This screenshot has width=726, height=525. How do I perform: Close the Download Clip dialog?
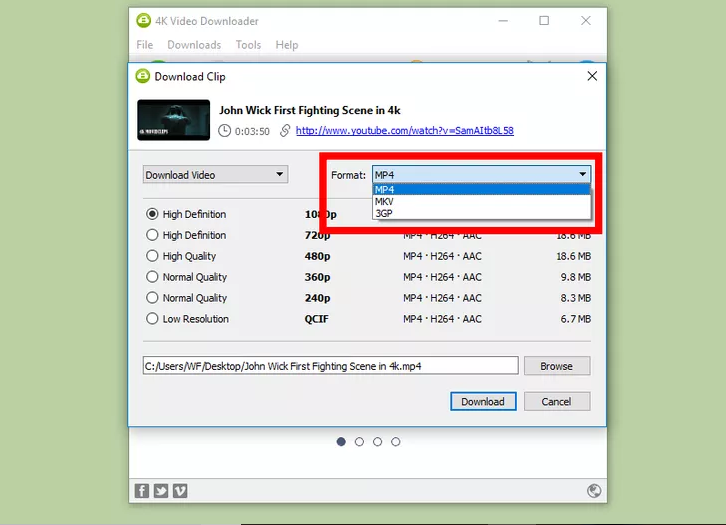592,76
